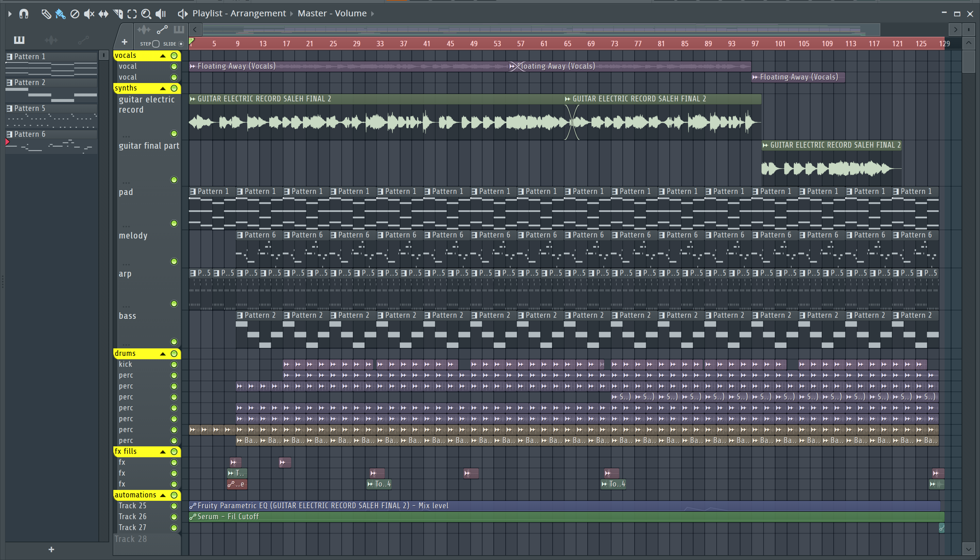The width and height of the screenshot is (980, 560).
Task: Select pattern clip focus piano icon
Action: [x=179, y=30]
